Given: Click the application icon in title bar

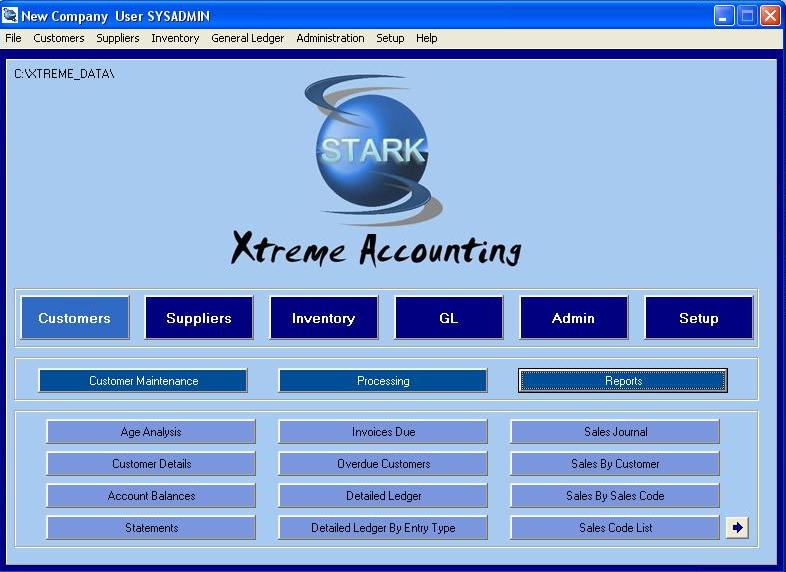Looking at the screenshot, I should (10, 15).
